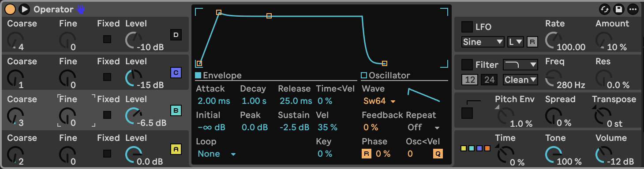Click the envelope sustain breakpoint handle
This screenshot has height=169, width=644.
[x=269, y=16]
